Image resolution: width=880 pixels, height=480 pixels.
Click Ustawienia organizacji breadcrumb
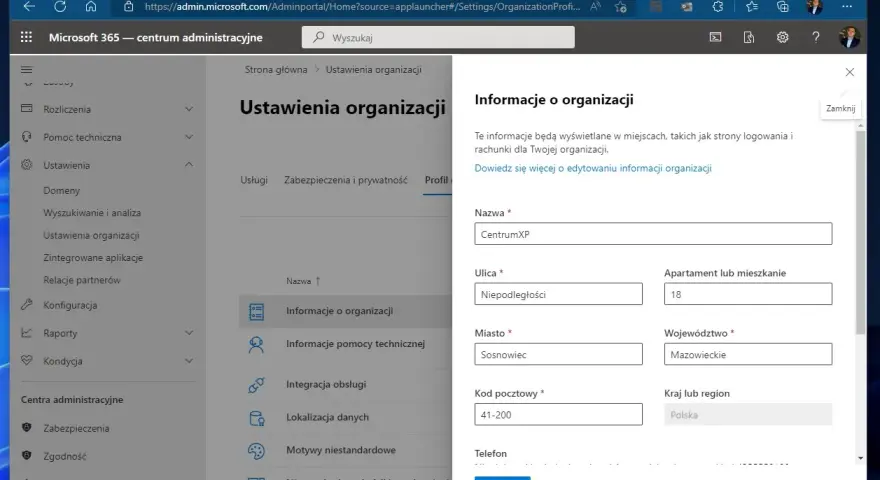tap(374, 70)
